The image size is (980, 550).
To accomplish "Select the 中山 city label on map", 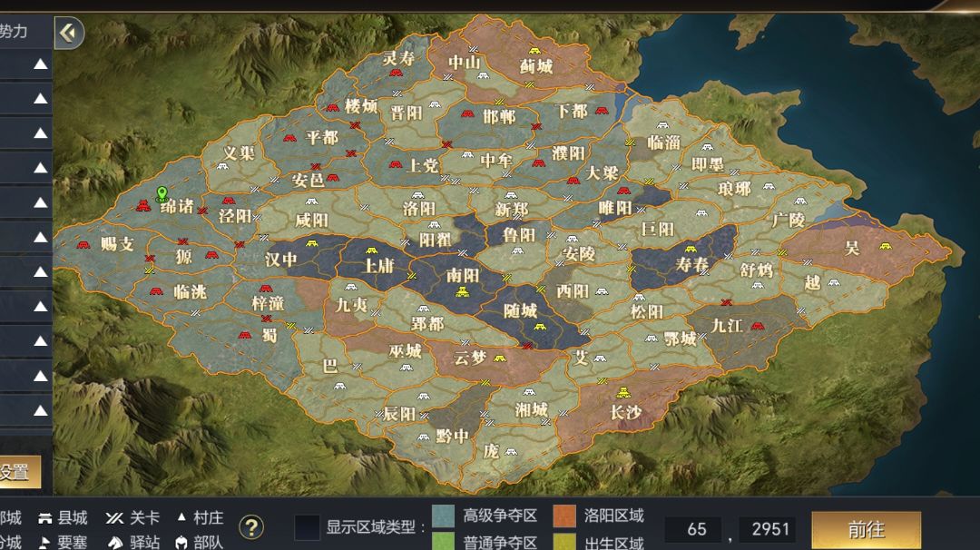I will click(465, 63).
